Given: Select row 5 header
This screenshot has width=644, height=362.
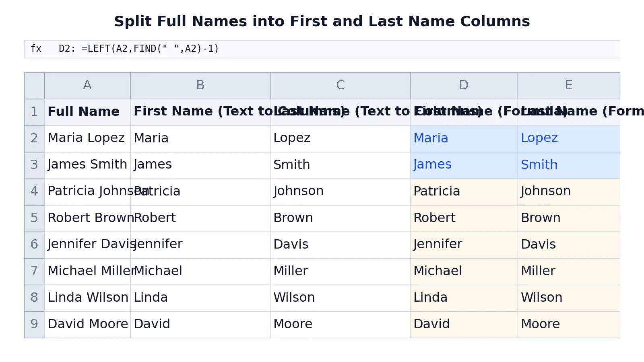Looking at the screenshot, I should coord(34,218).
